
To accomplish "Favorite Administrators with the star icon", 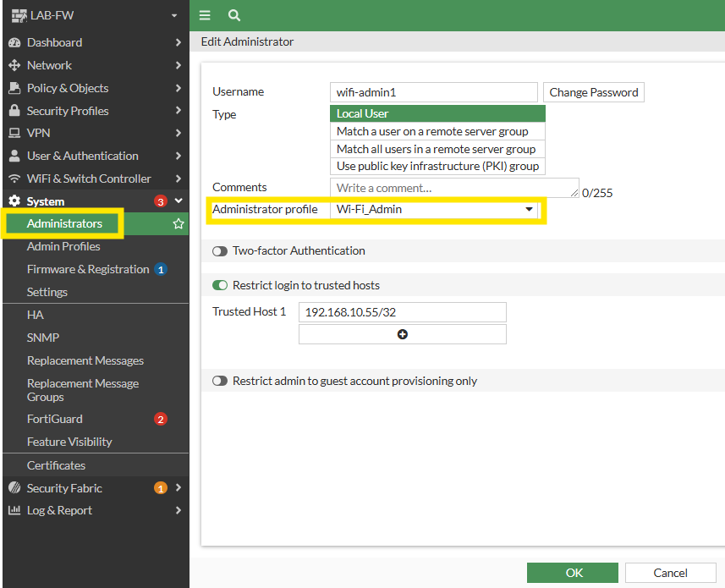I will click(x=179, y=223).
